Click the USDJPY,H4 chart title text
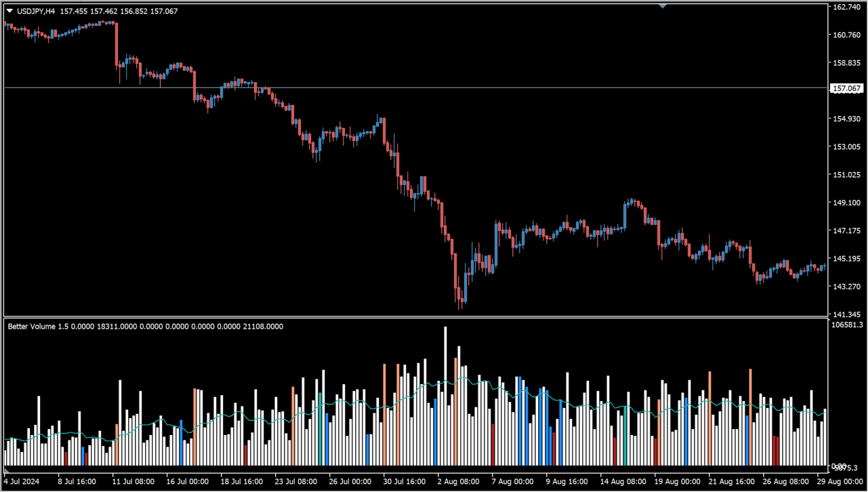This screenshot has width=868, height=492. tap(35, 11)
